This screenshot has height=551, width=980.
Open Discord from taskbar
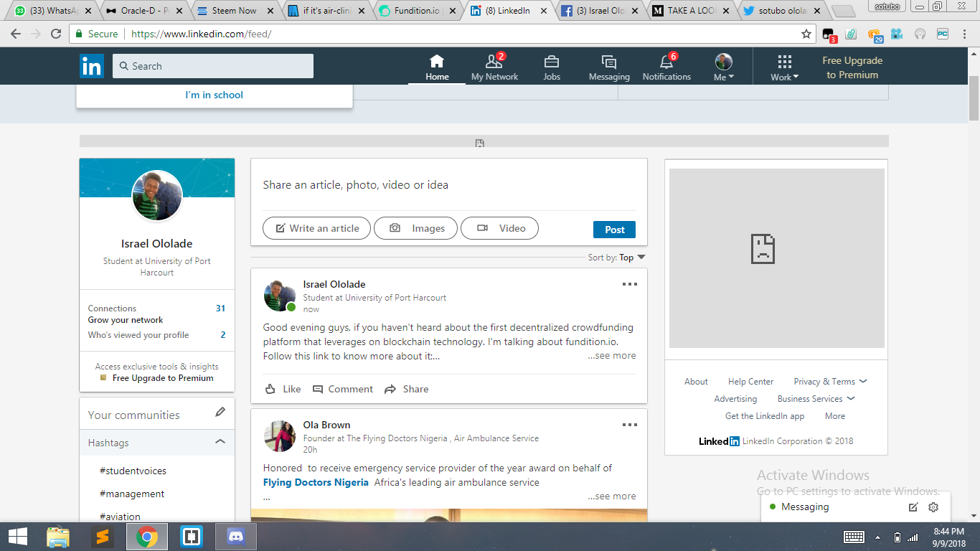236,537
